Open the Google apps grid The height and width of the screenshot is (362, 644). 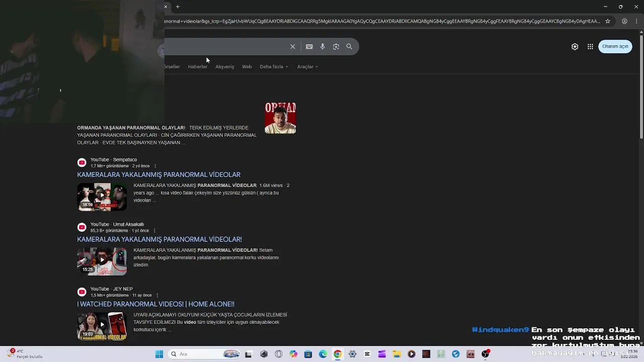click(590, 47)
